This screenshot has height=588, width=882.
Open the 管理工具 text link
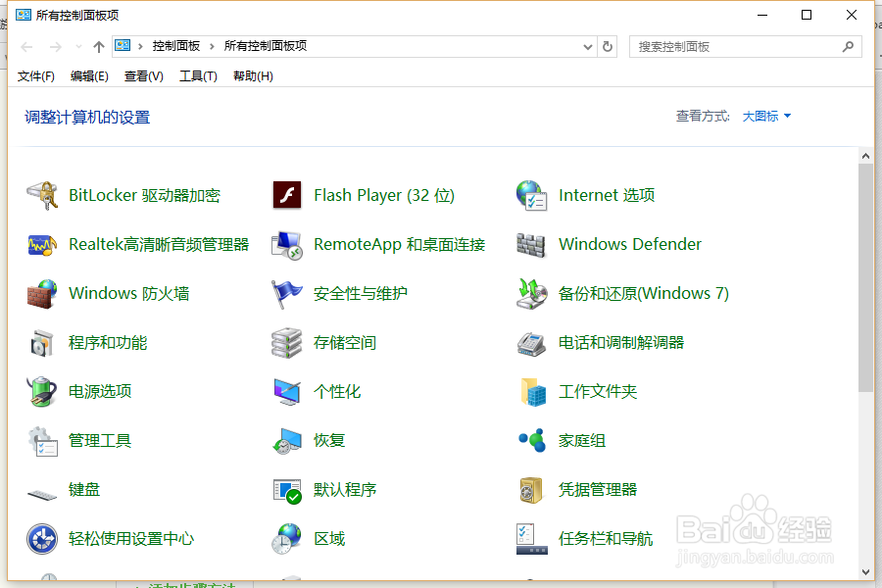tap(100, 441)
